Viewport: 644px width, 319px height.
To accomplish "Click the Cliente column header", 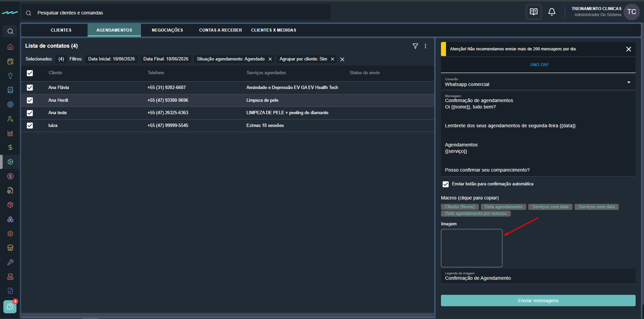I will [55, 73].
